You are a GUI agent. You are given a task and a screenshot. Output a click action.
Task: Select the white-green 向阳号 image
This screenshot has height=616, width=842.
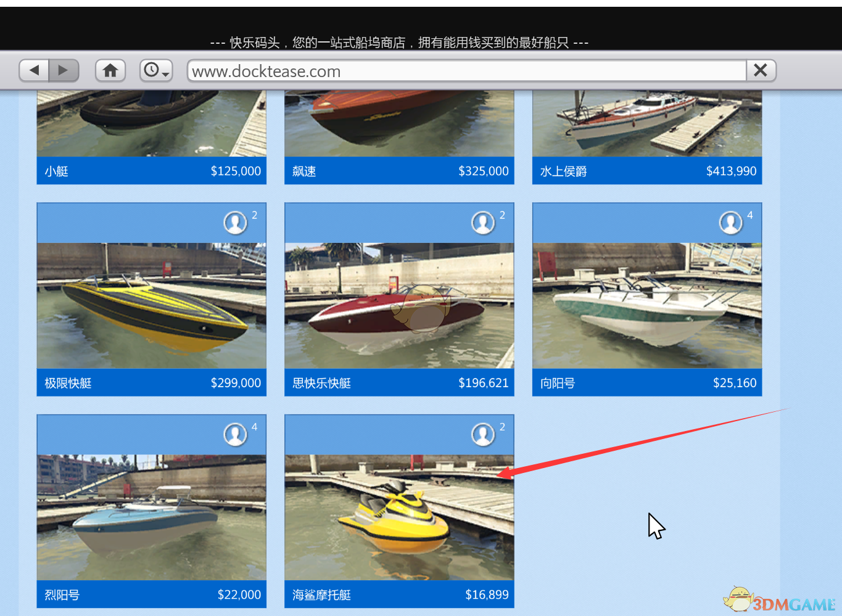[x=647, y=306]
